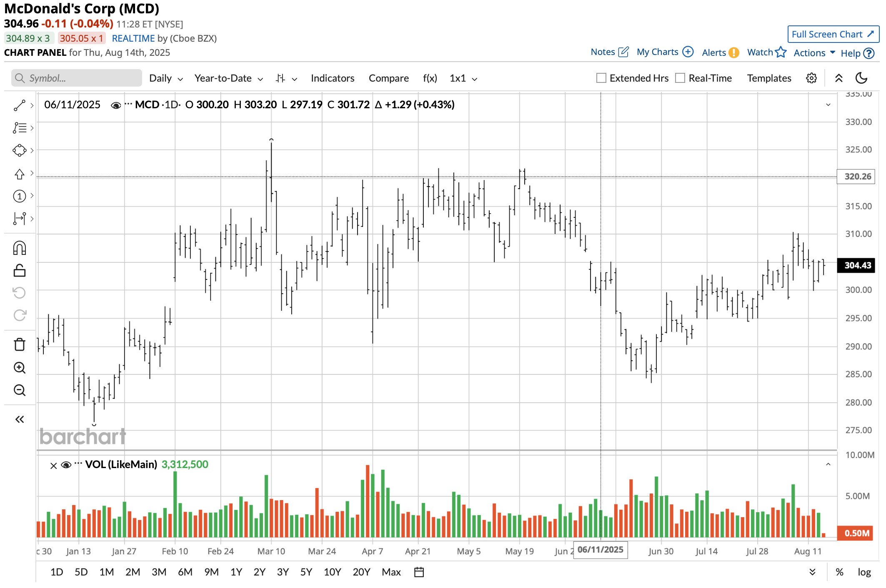Image resolution: width=886 pixels, height=588 pixels.
Task: Toggle percent scale mode
Action: [x=839, y=572]
